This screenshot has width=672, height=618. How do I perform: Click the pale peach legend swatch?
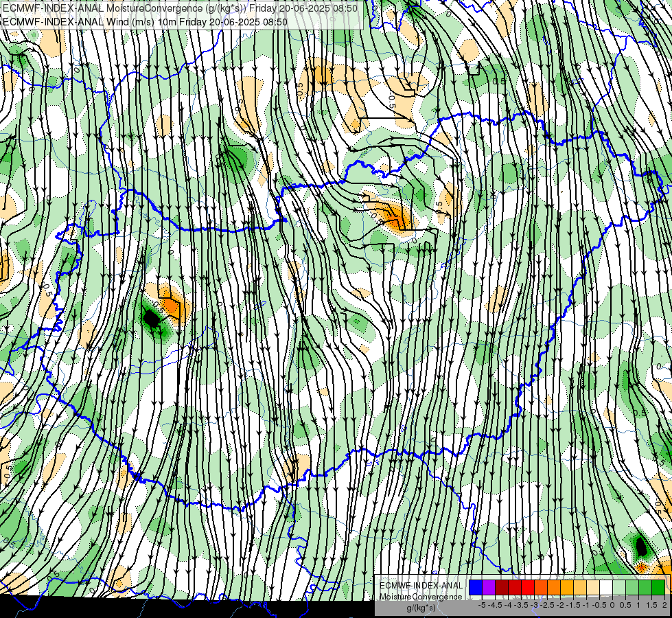point(593,587)
